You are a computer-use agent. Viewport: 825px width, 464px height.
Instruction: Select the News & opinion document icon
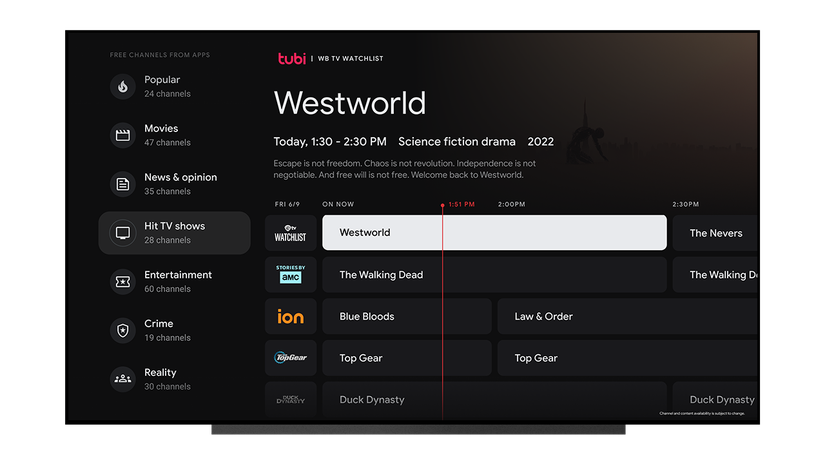coord(123,184)
